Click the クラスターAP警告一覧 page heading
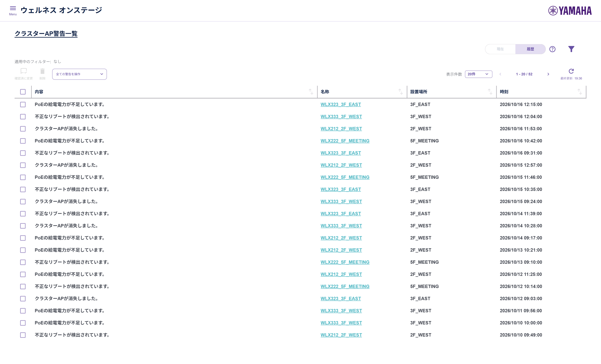 click(x=46, y=34)
